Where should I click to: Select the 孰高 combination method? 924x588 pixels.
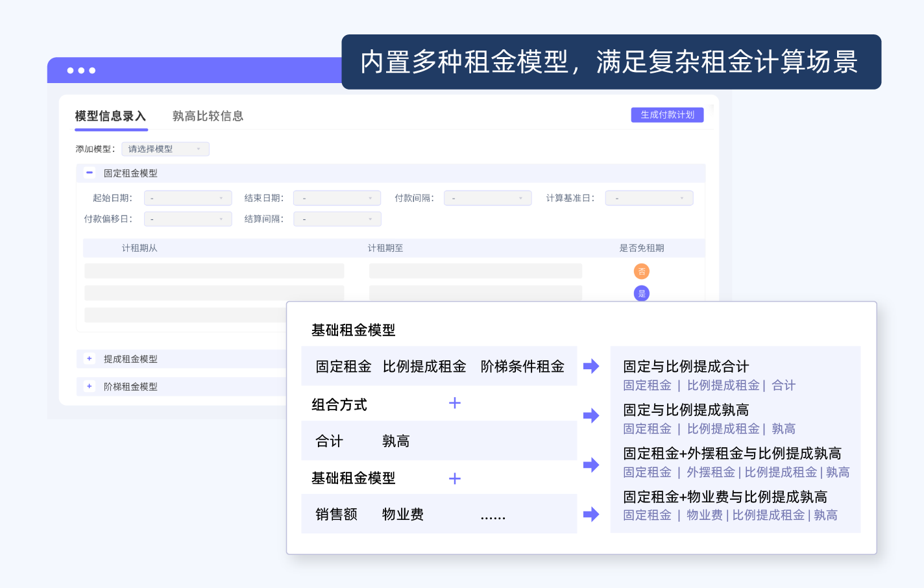click(396, 441)
